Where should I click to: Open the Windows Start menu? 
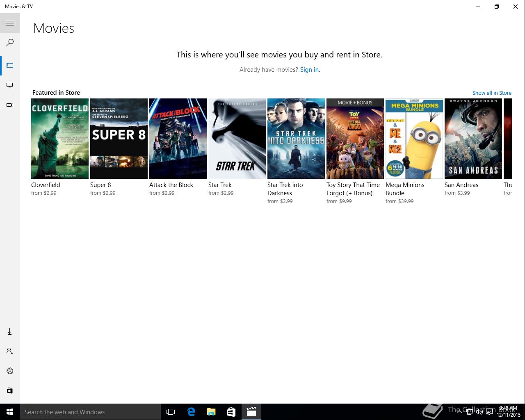pos(10,412)
